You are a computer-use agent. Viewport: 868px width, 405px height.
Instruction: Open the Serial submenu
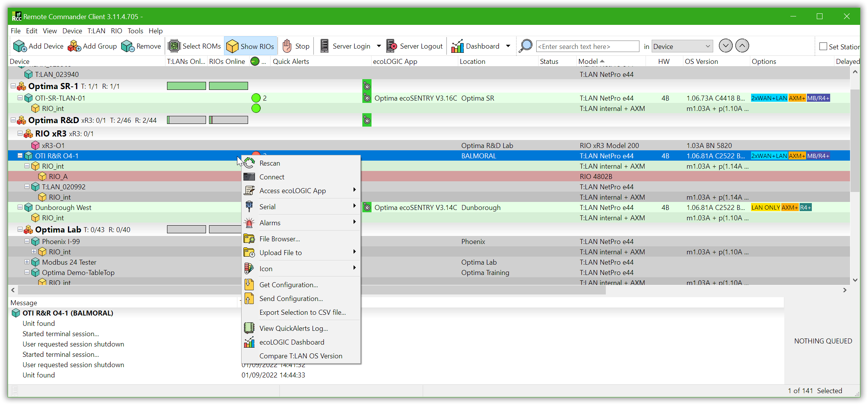point(301,207)
